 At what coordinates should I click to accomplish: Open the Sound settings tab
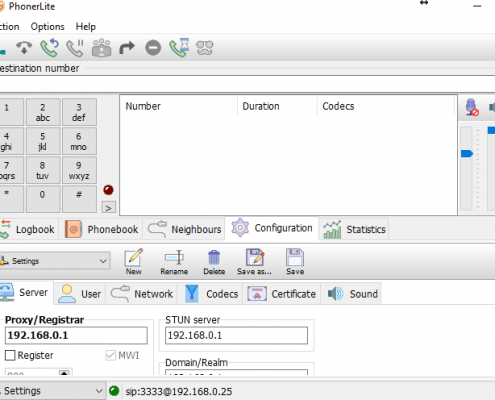(x=351, y=294)
